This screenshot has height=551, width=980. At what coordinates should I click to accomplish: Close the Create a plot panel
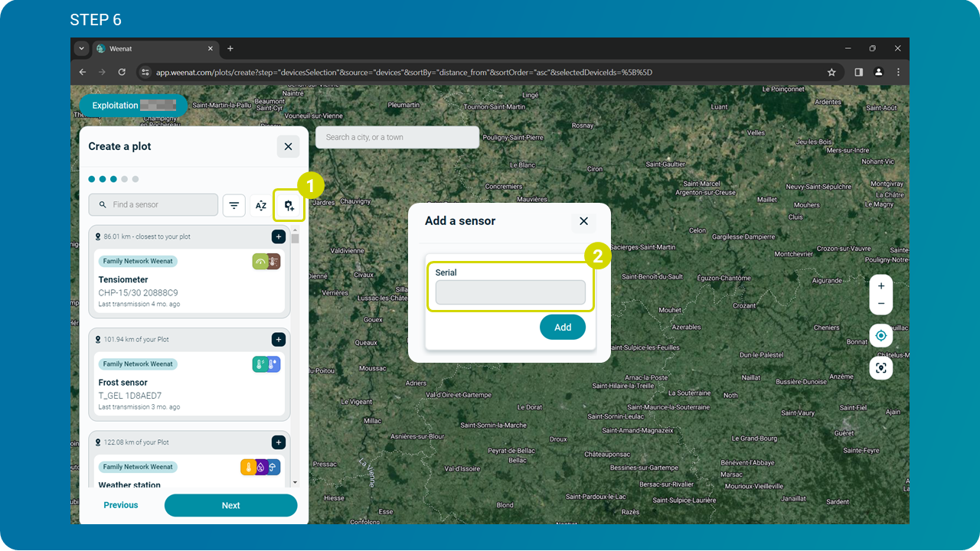coord(288,146)
